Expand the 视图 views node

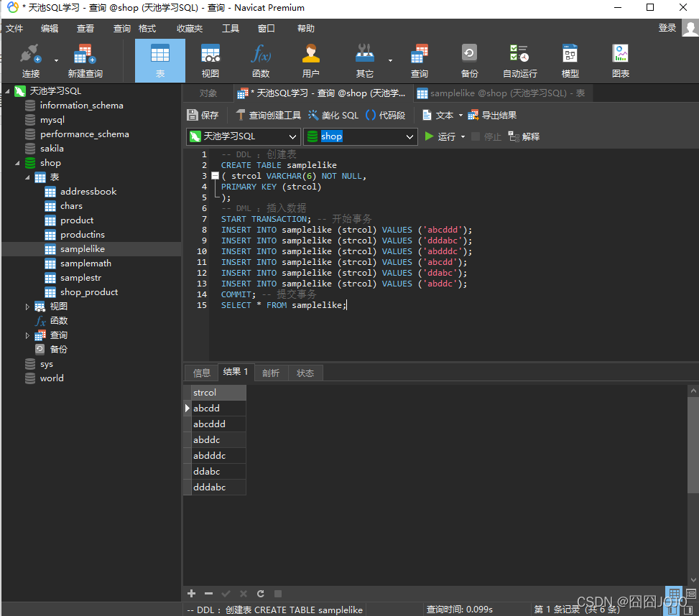[27, 307]
